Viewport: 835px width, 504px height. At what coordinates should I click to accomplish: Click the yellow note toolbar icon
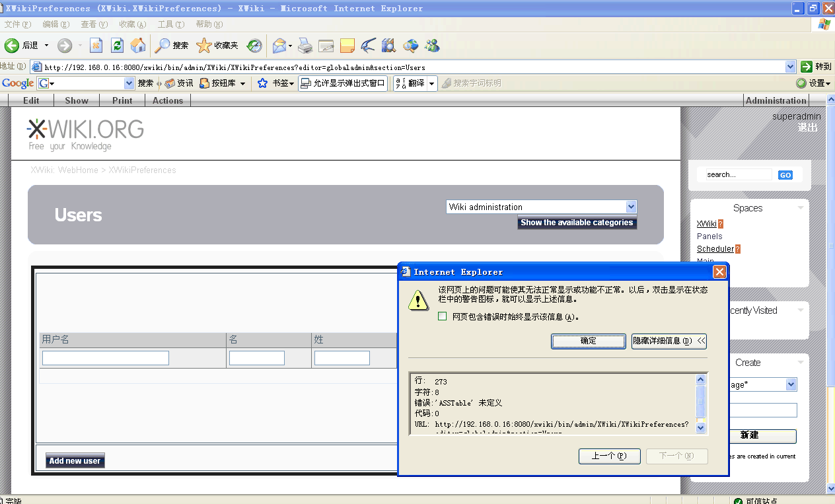click(347, 46)
